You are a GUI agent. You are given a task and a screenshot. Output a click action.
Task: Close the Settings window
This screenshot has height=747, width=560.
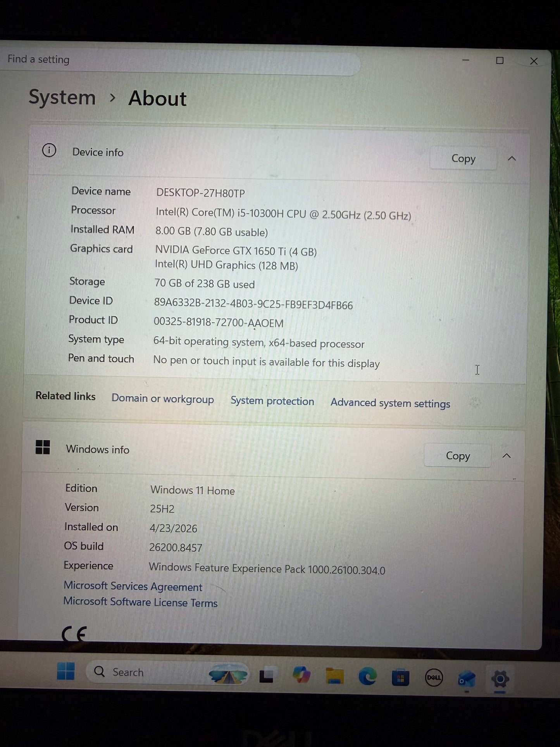click(534, 61)
